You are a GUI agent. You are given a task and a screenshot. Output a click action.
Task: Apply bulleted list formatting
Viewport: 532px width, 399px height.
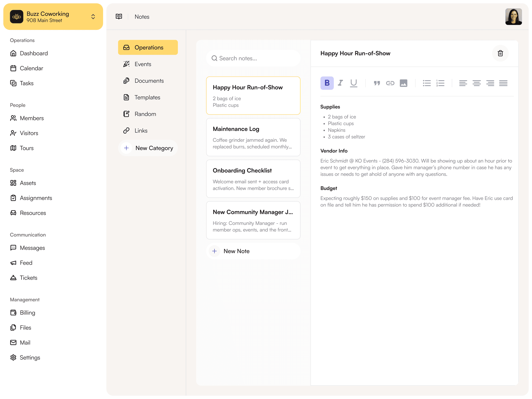coord(427,83)
